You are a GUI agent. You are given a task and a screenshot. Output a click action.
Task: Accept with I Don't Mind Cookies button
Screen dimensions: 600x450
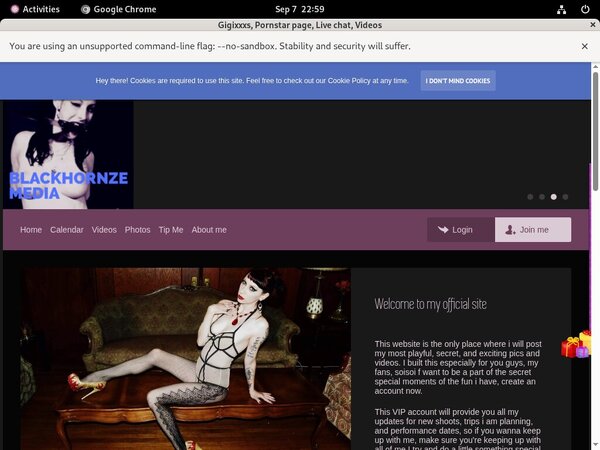coord(457,81)
